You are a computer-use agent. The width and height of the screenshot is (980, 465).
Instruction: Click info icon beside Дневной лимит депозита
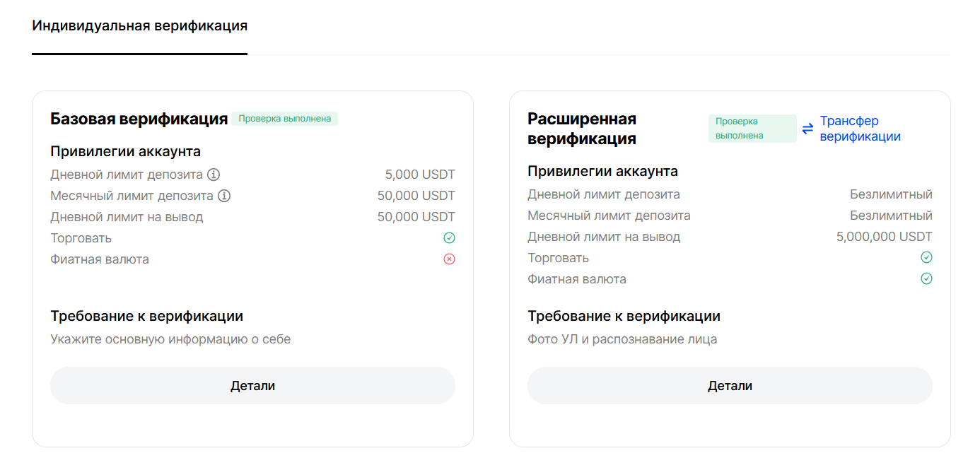pyautogui.click(x=214, y=175)
